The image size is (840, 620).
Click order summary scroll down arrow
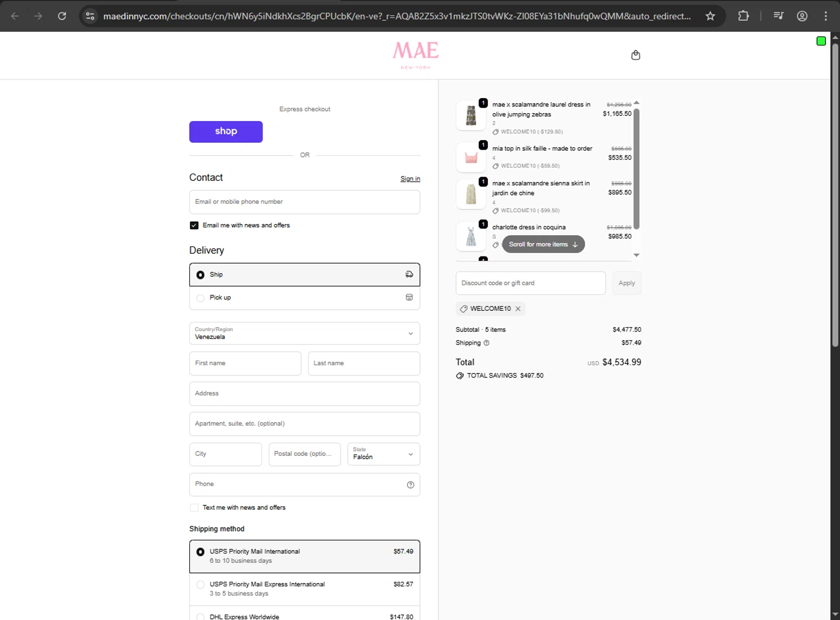pos(636,255)
